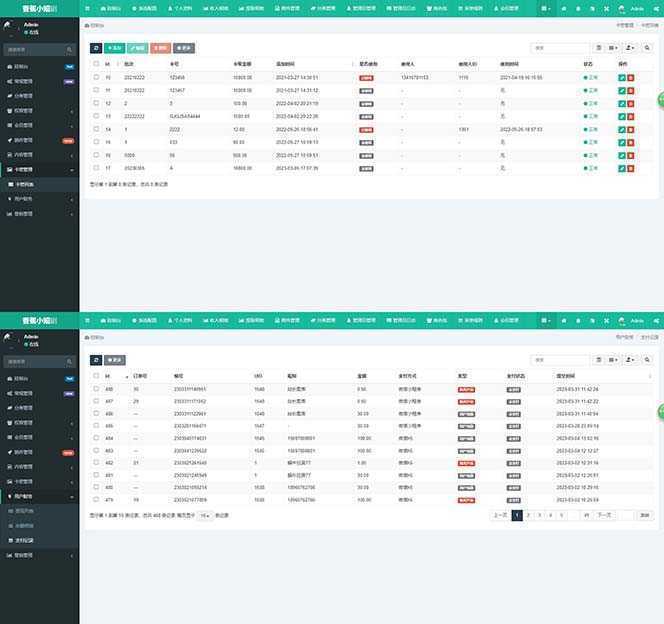Open sidebar item with red badge, top screenshot
664x624 pixels.
[x=39, y=141]
